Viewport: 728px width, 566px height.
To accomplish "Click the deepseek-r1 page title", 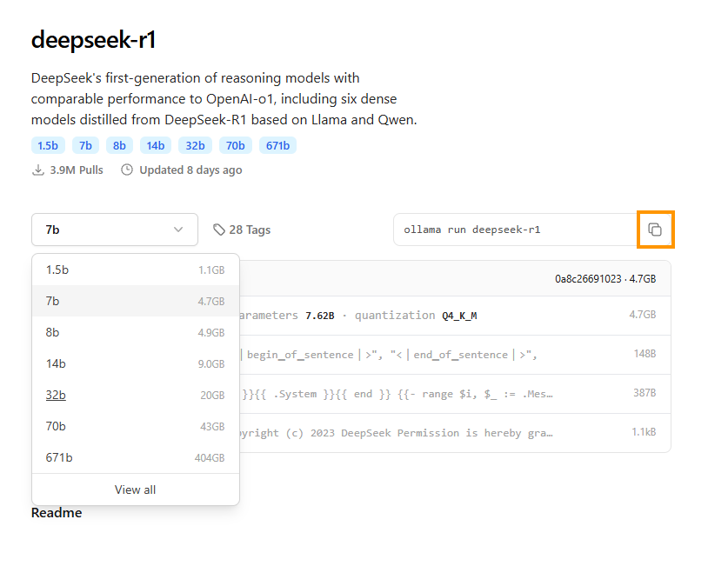I will pyautogui.click(x=93, y=39).
